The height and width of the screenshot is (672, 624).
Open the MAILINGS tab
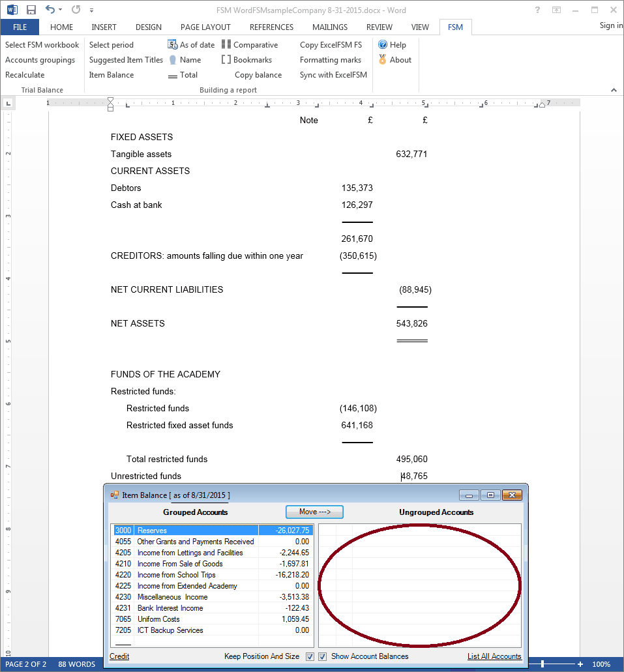(330, 27)
